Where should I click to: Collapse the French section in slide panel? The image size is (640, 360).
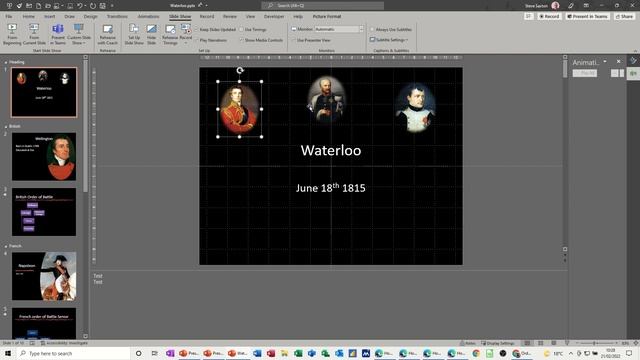6,247
